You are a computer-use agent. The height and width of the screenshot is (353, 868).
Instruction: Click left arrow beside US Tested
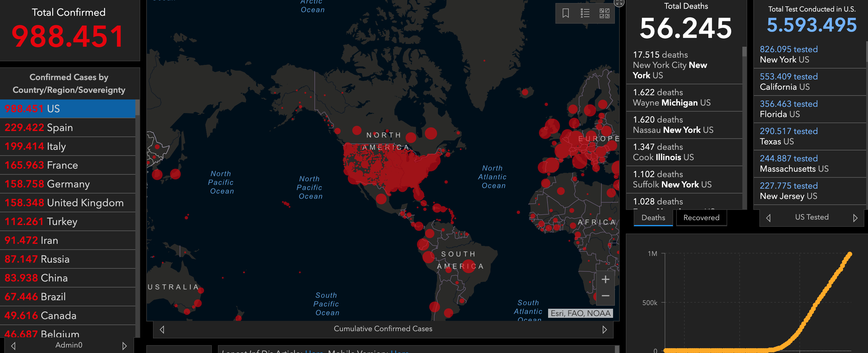click(x=768, y=218)
